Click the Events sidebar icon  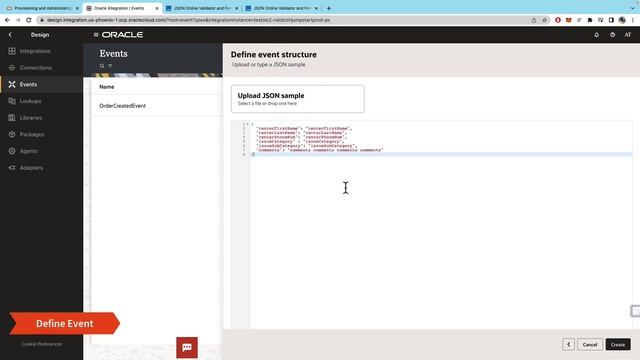tap(12, 84)
